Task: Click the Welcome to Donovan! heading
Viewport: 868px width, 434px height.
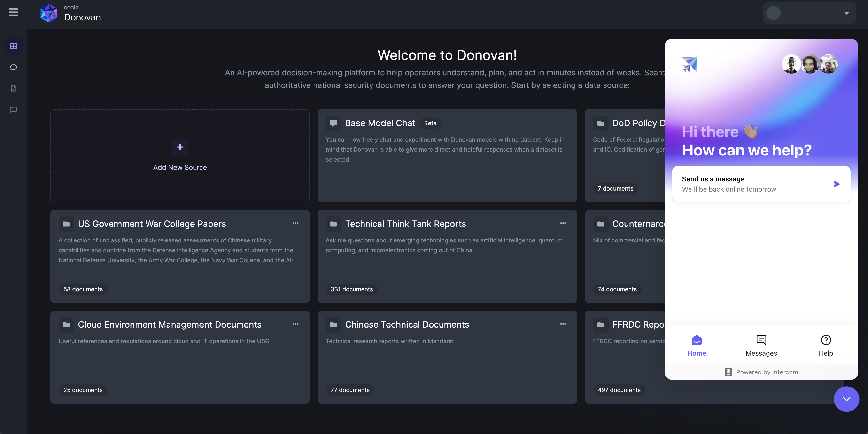Action: tap(447, 55)
